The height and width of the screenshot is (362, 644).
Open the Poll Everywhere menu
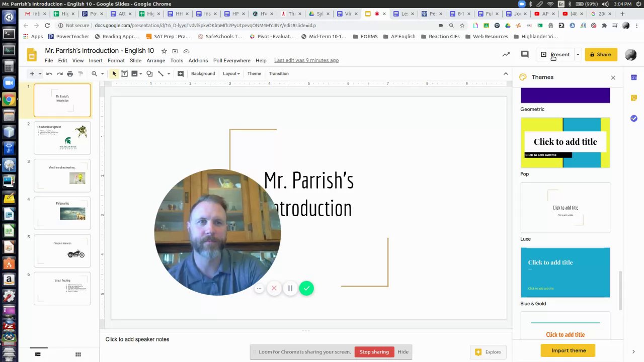pos(232,60)
